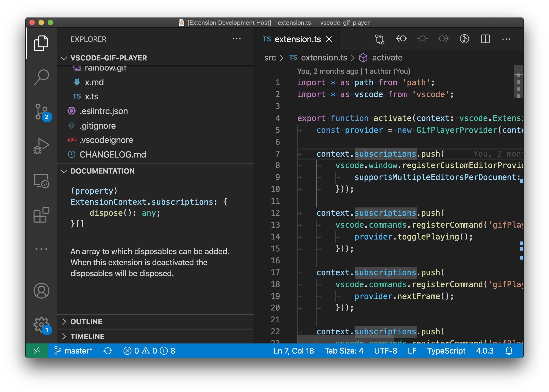The width and height of the screenshot is (549, 392).
Task: Open the Extensions view
Action: coord(41,215)
